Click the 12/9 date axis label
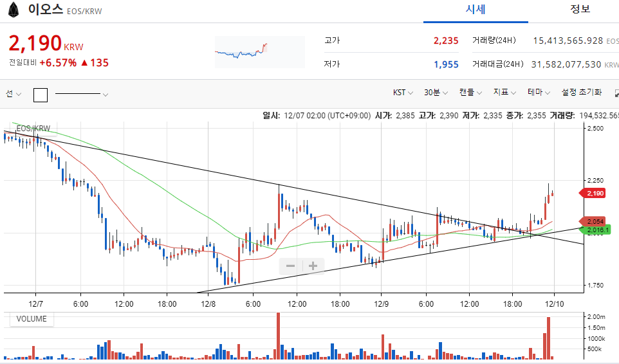Image resolution: width=619 pixels, height=364 pixels. (381, 304)
